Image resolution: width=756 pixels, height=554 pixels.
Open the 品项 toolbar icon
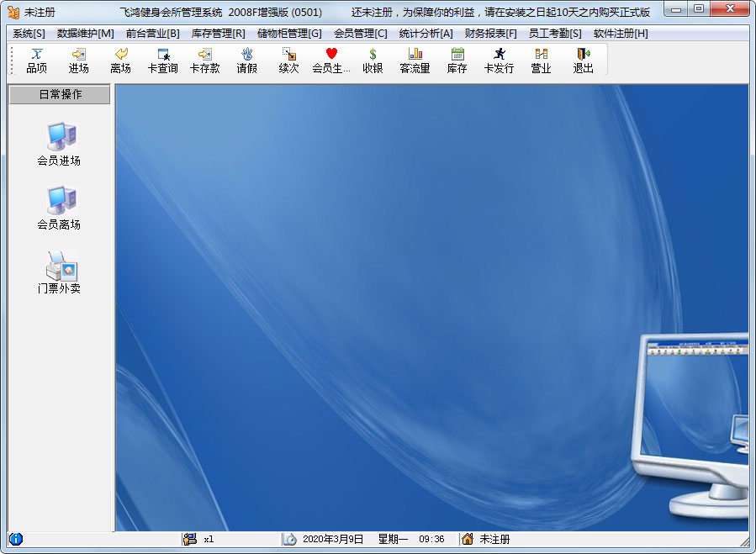[37, 61]
